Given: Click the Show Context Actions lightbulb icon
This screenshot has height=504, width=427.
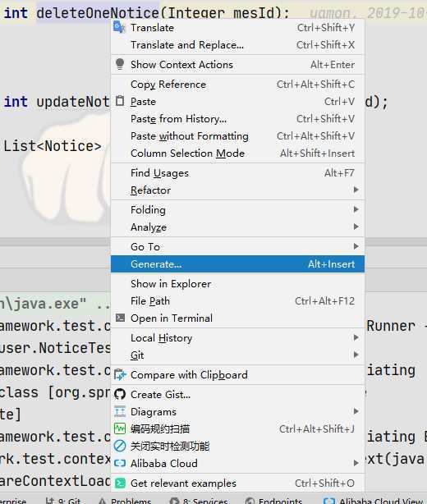Looking at the screenshot, I should (x=120, y=64).
